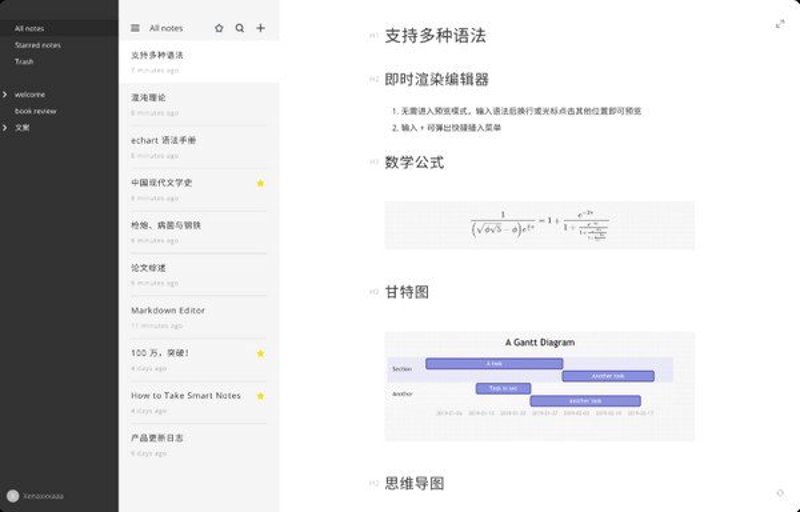
Task: Open the 100 万，突破! note
Action: (199, 360)
